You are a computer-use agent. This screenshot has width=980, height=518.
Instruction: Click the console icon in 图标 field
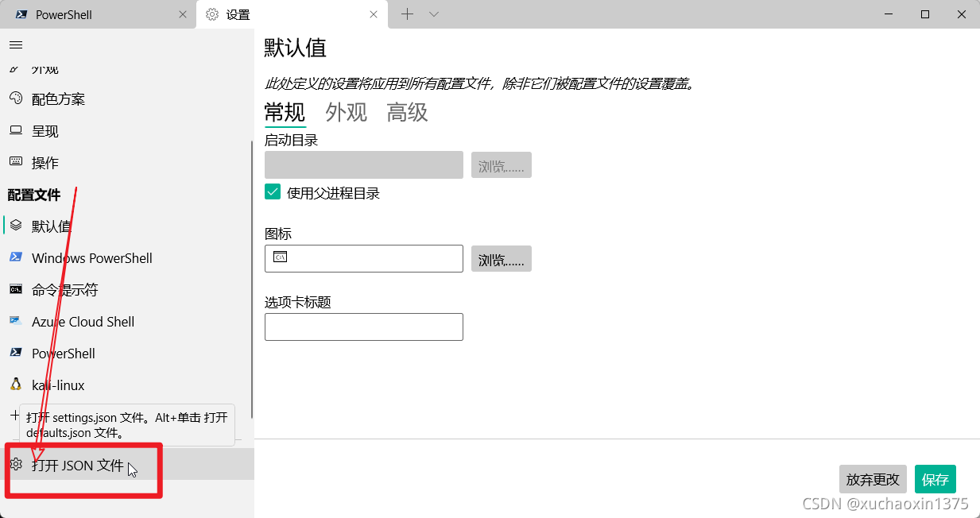pyautogui.click(x=280, y=257)
